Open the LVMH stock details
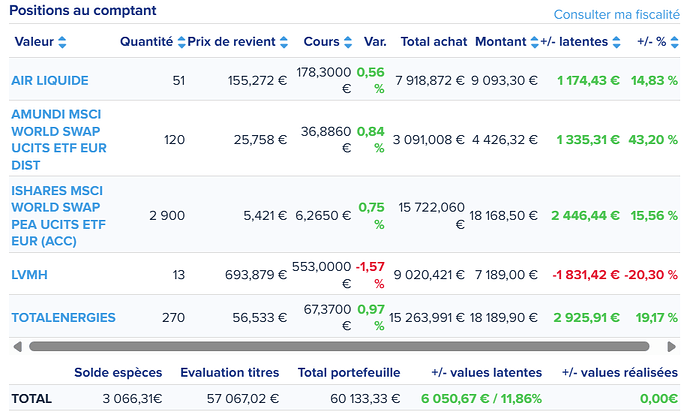The image size is (690, 417). click(29, 275)
